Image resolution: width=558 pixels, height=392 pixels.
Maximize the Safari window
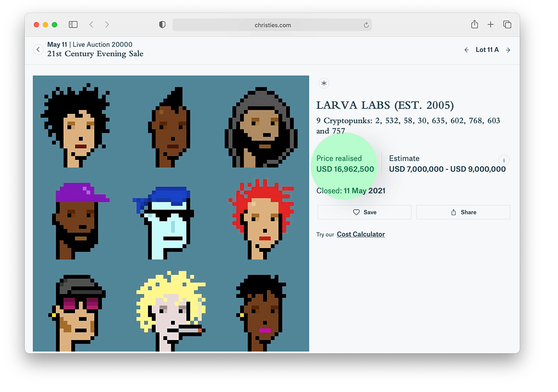[54, 25]
